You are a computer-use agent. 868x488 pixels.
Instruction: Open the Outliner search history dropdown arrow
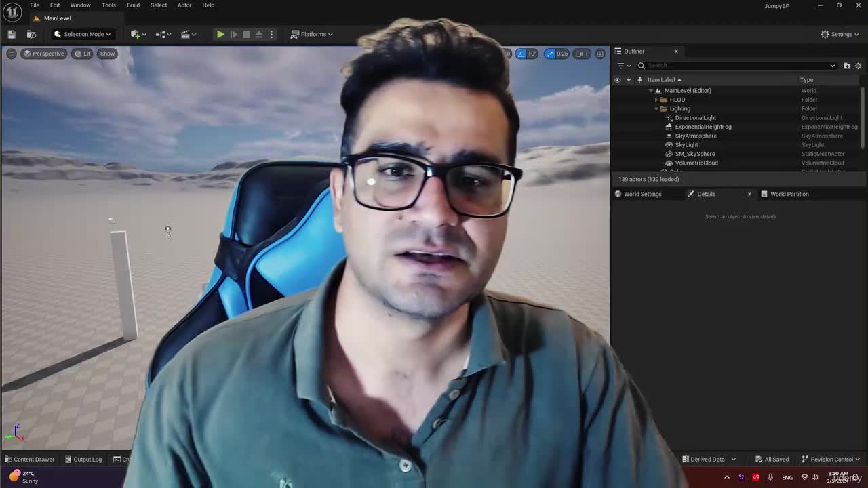[x=833, y=66]
